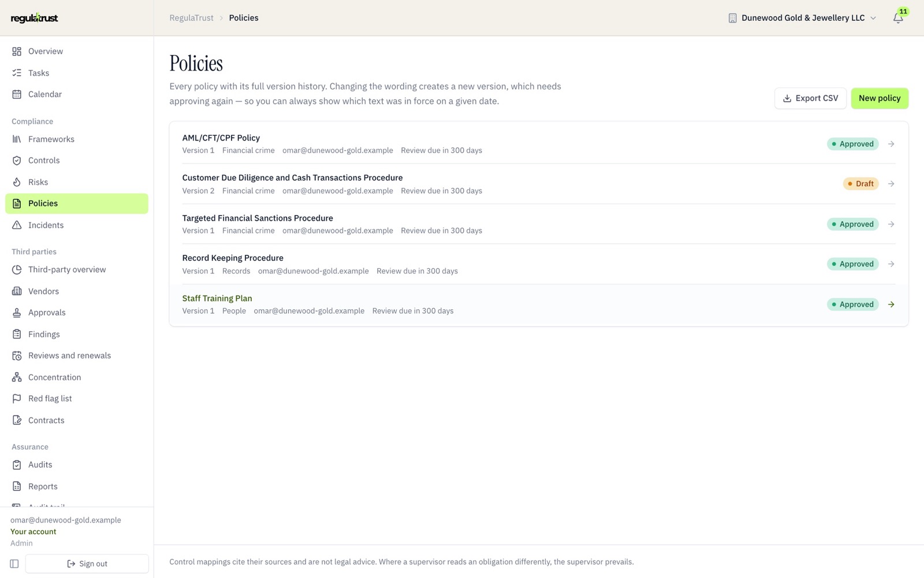Open the Overview grid icon in sidebar
Image resolution: width=924 pixels, height=578 pixels.
(x=17, y=51)
